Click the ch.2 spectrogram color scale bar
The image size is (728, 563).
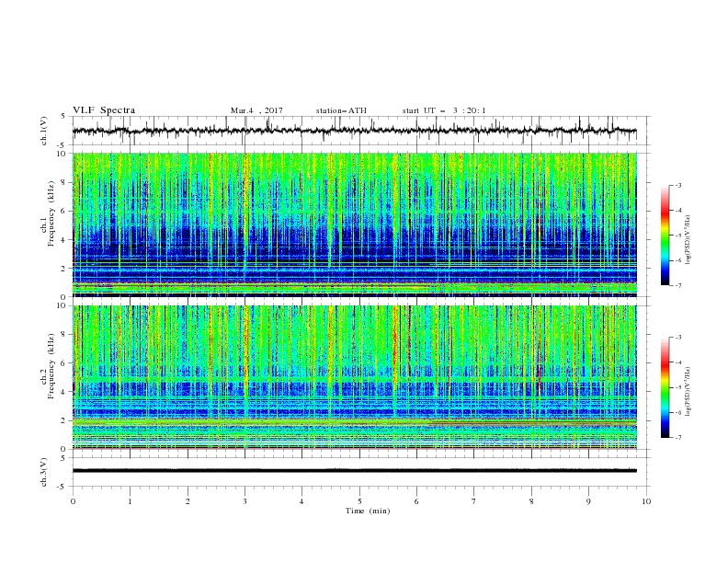(665, 387)
